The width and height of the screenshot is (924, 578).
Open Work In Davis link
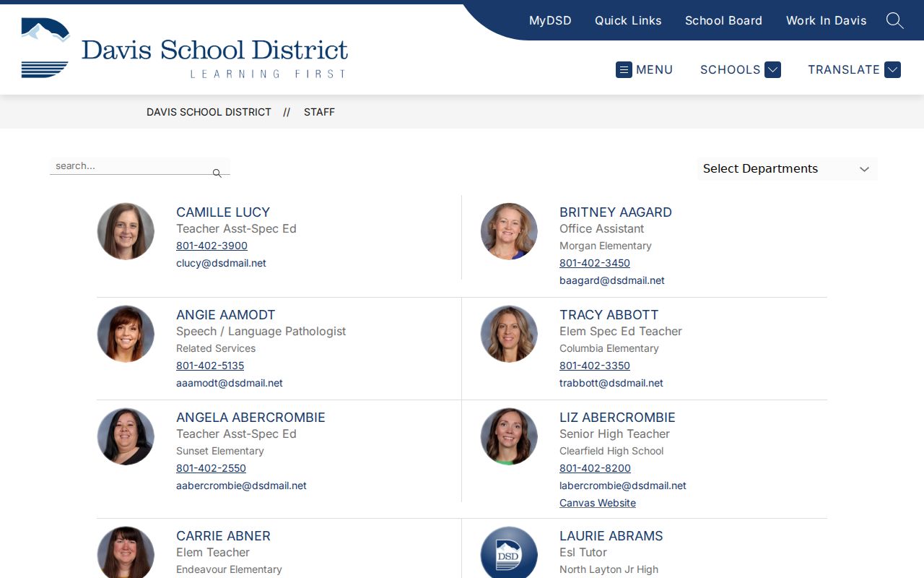point(826,20)
